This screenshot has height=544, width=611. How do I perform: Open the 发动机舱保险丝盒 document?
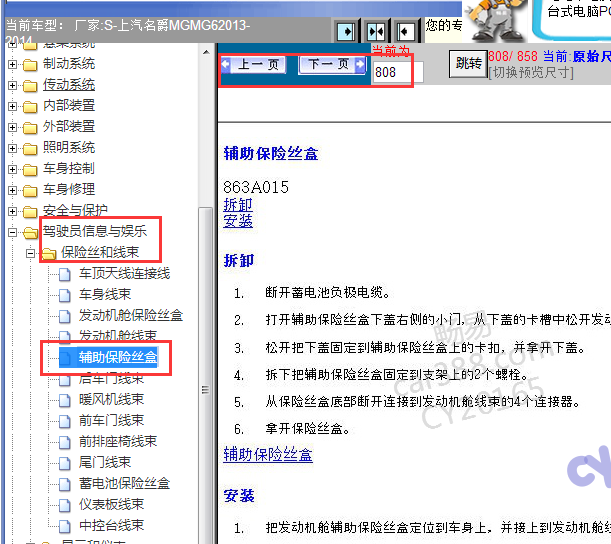click(x=131, y=315)
